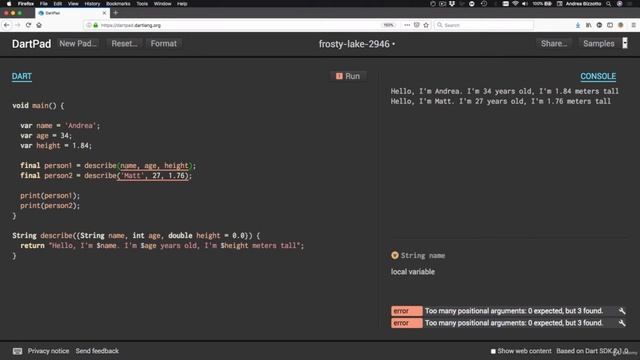This screenshot has height=360, width=640.
Task: Select the DartPad browser tab
Action: coord(72,13)
